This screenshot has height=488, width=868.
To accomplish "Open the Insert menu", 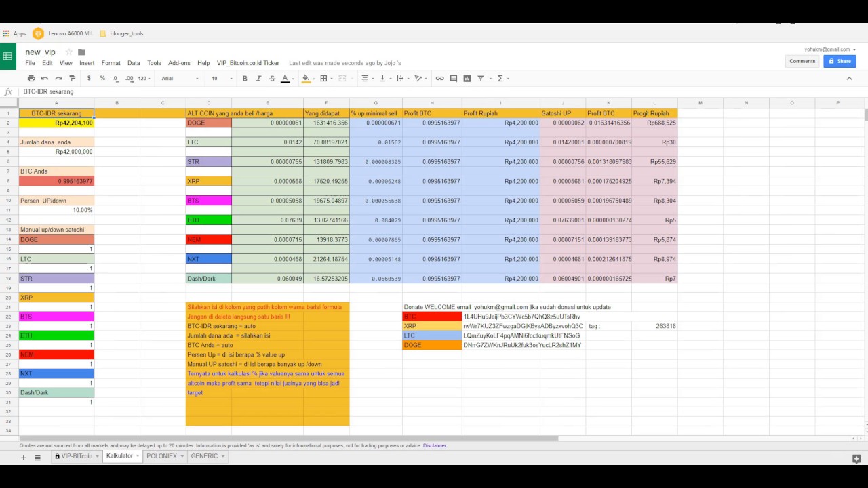I will 87,63.
